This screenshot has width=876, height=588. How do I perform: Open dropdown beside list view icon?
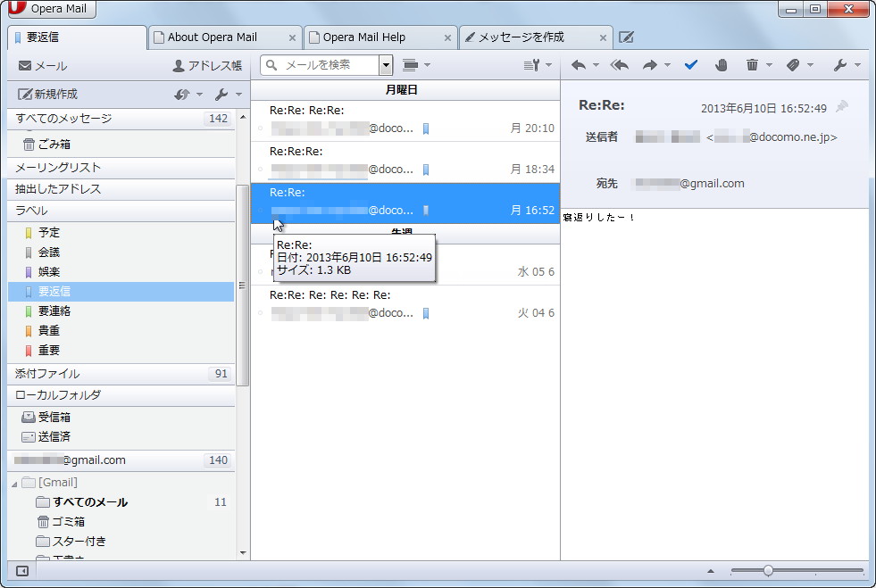pos(428,65)
